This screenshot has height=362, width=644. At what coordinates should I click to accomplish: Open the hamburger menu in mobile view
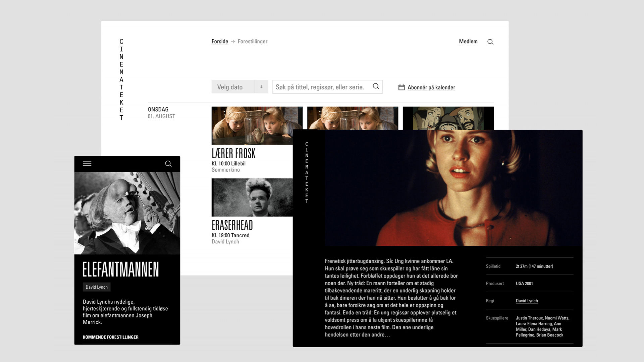(x=87, y=164)
